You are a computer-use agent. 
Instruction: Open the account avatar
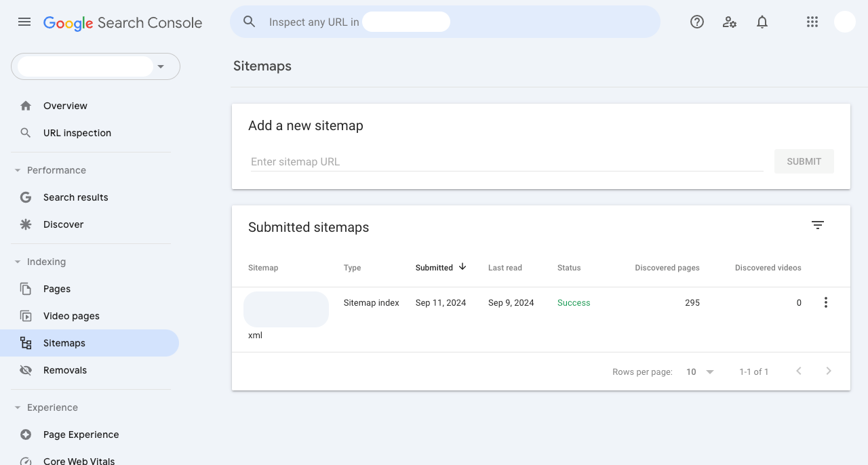coord(845,22)
